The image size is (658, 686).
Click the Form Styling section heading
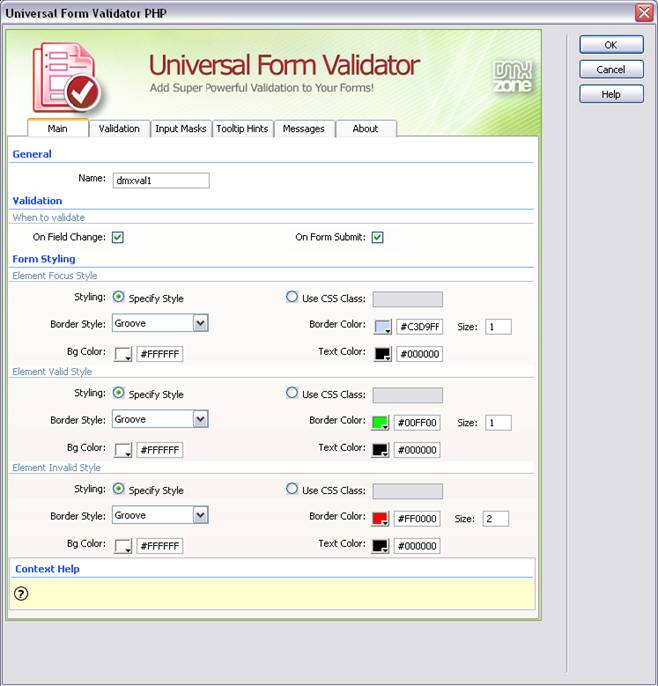tap(44, 259)
